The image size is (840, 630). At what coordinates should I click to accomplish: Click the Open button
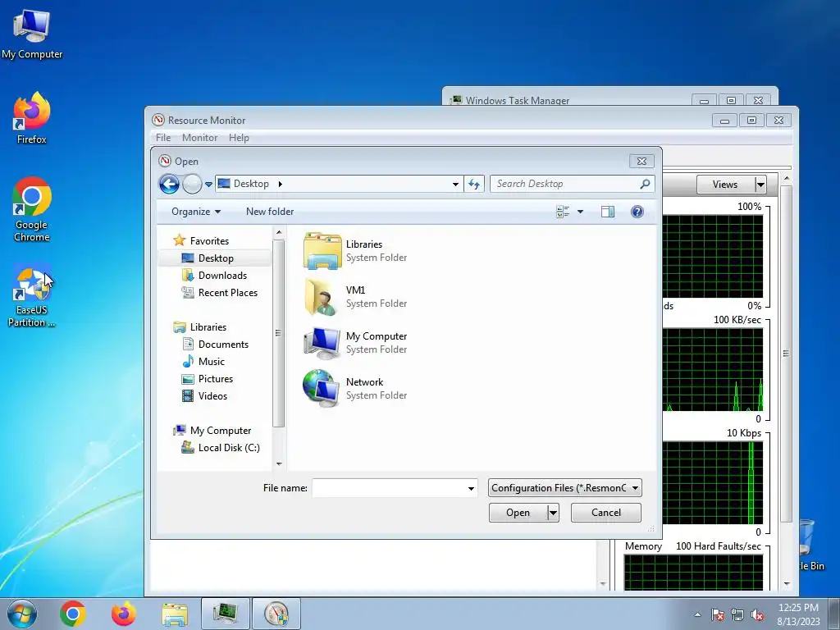click(x=518, y=513)
